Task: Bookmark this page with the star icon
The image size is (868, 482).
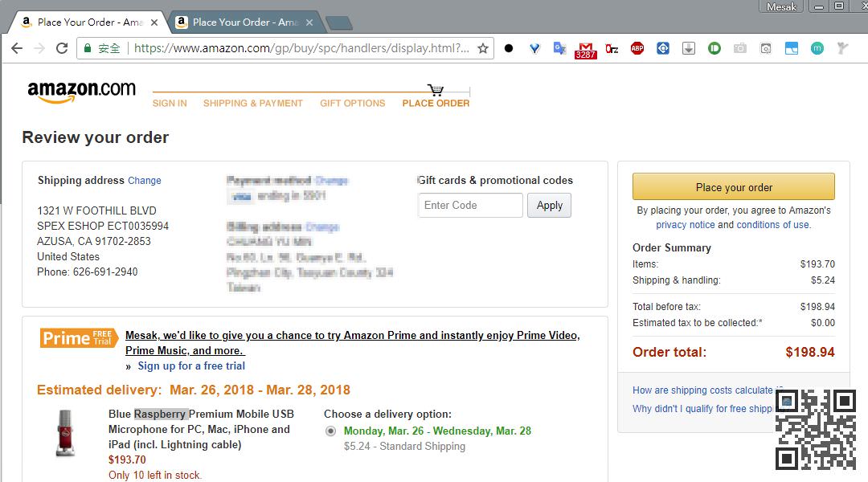Action: coord(483,48)
